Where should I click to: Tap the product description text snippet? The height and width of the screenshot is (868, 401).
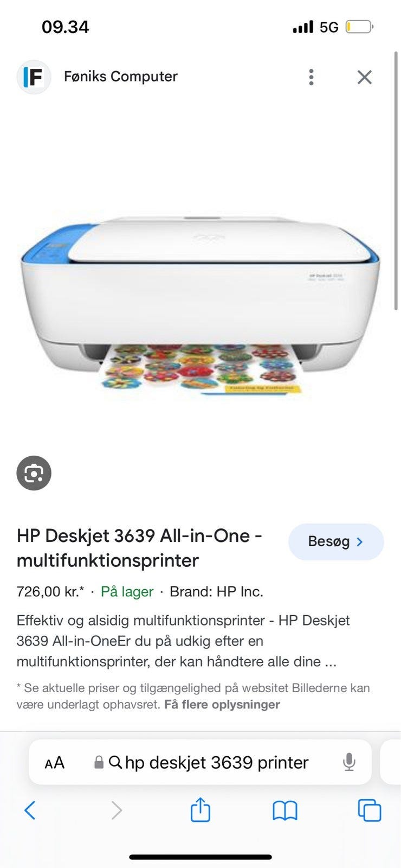(x=183, y=641)
